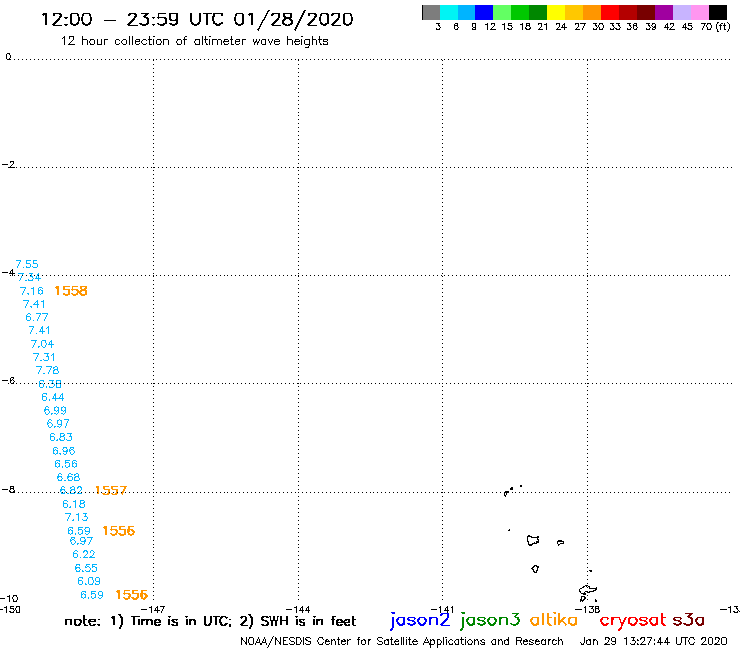Viewport: 740px width, 650px height.
Task: Select the wave height value 6.09
Action: click(x=89, y=581)
